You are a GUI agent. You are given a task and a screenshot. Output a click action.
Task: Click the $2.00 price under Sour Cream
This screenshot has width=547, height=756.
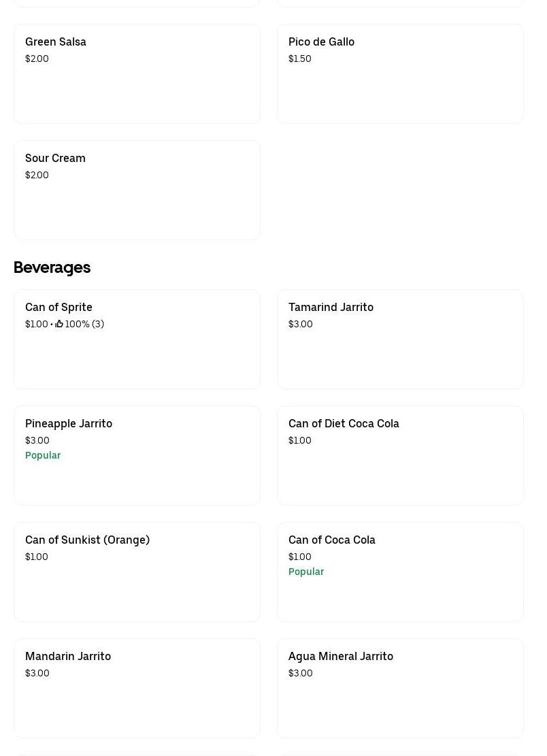coord(37,175)
